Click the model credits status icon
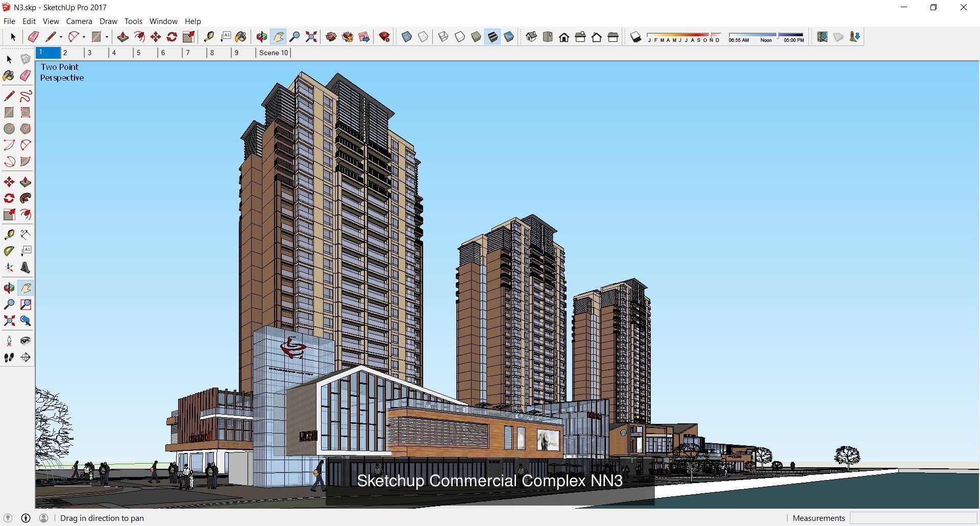The height and width of the screenshot is (526, 980). [26, 518]
